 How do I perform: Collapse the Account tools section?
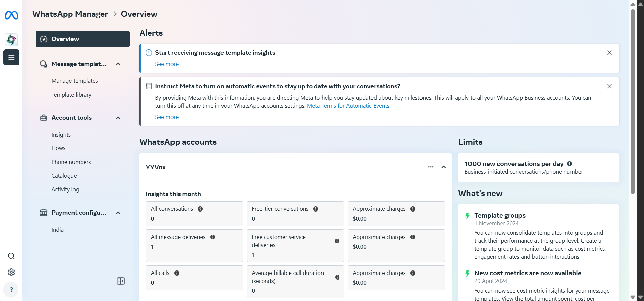tap(118, 118)
